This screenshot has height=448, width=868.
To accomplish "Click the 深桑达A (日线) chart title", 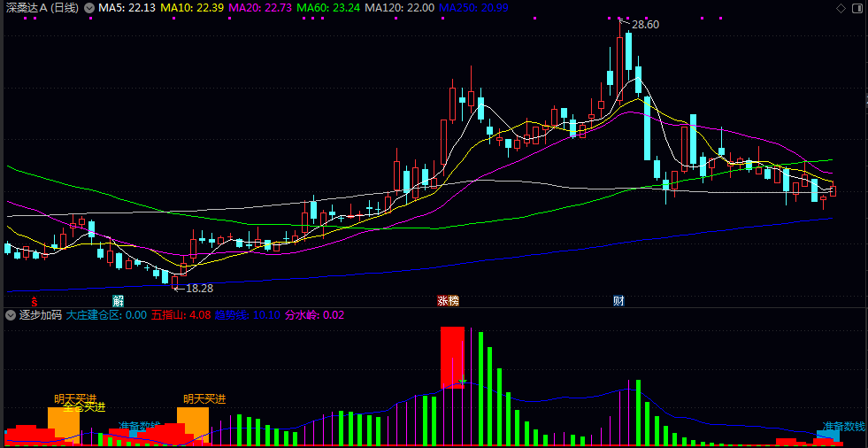I will pyautogui.click(x=42, y=8).
